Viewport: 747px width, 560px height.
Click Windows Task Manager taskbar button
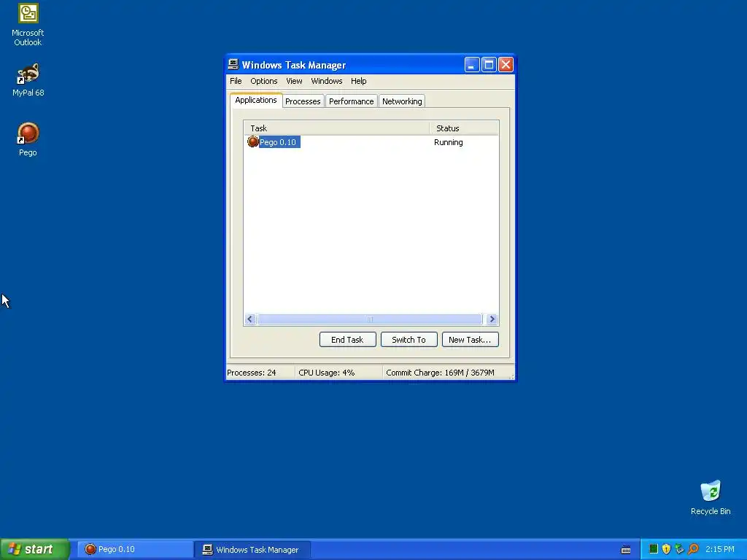point(253,550)
